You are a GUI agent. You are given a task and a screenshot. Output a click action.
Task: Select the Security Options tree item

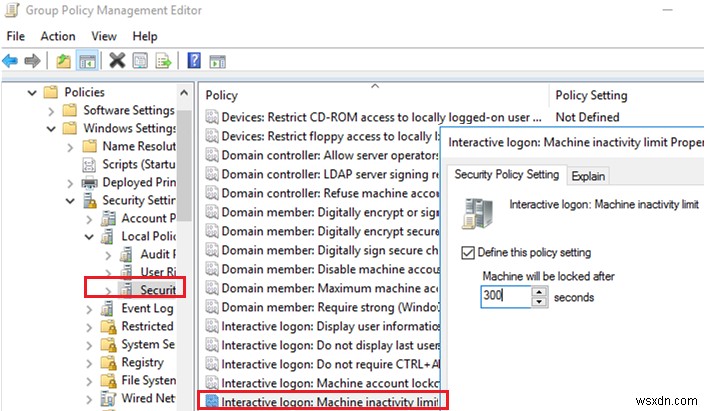(x=157, y=290)
